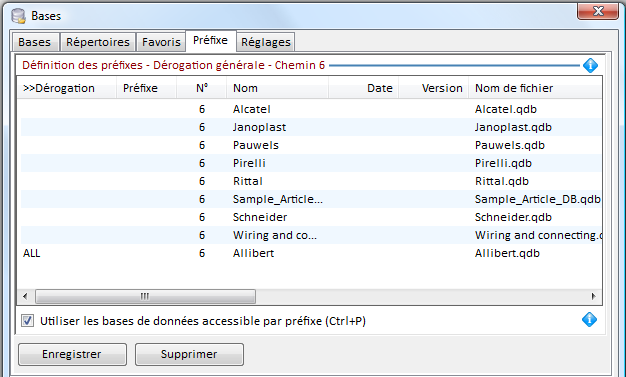Sort by the >>Dérogation column header

(x=67, y=88)
